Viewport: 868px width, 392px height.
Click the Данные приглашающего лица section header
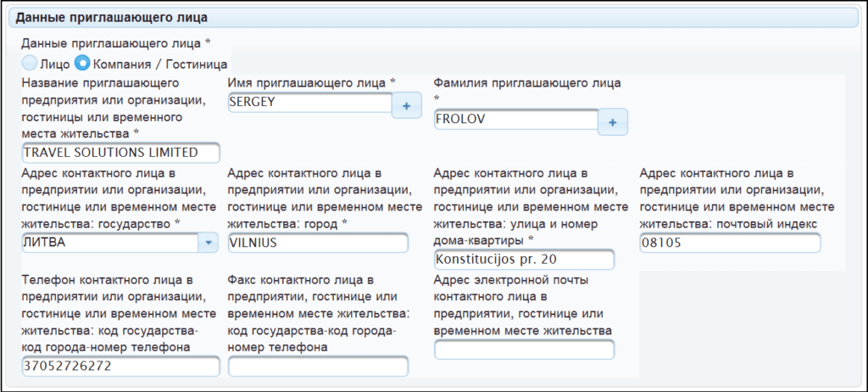coord(114,17)
